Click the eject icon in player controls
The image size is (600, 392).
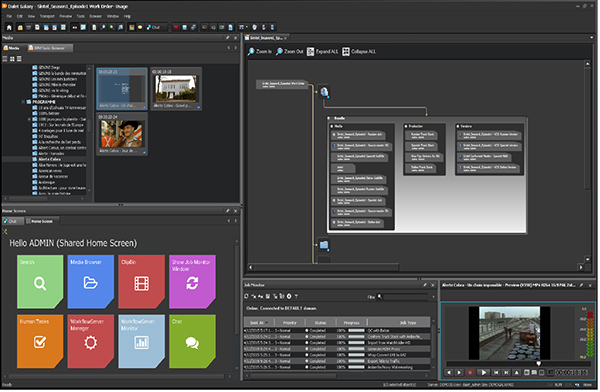[517, 372]
